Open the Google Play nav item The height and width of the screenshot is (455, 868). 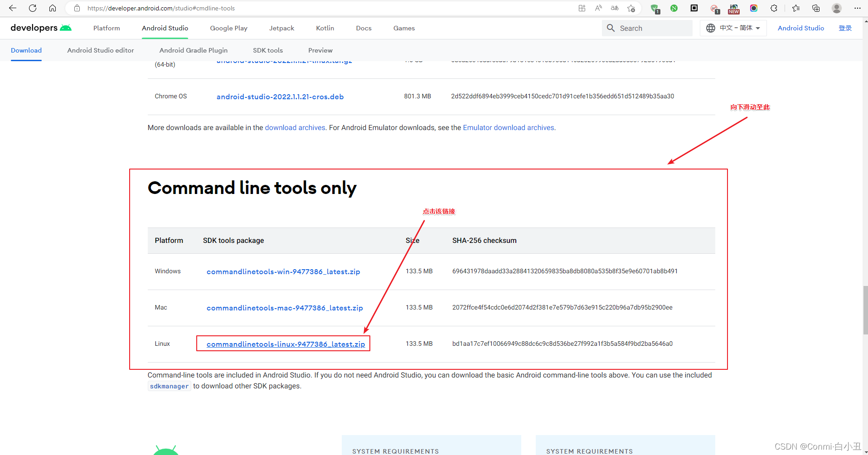(228, 28)
